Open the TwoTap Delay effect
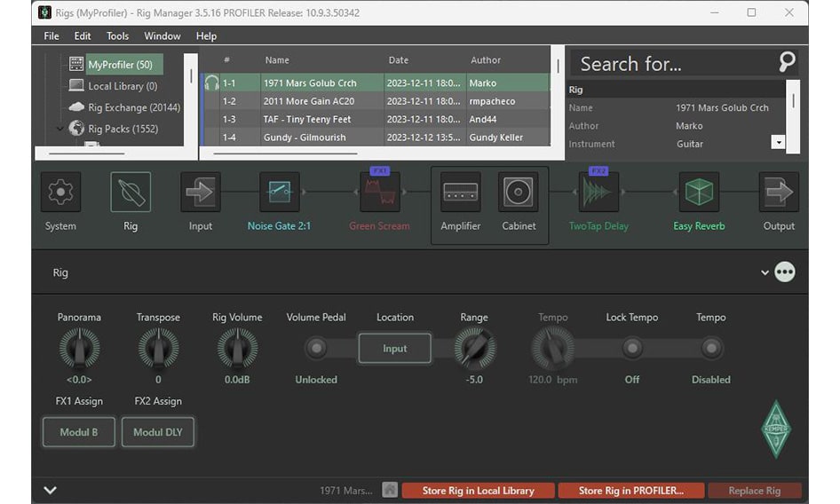 (x=598, y=193)
